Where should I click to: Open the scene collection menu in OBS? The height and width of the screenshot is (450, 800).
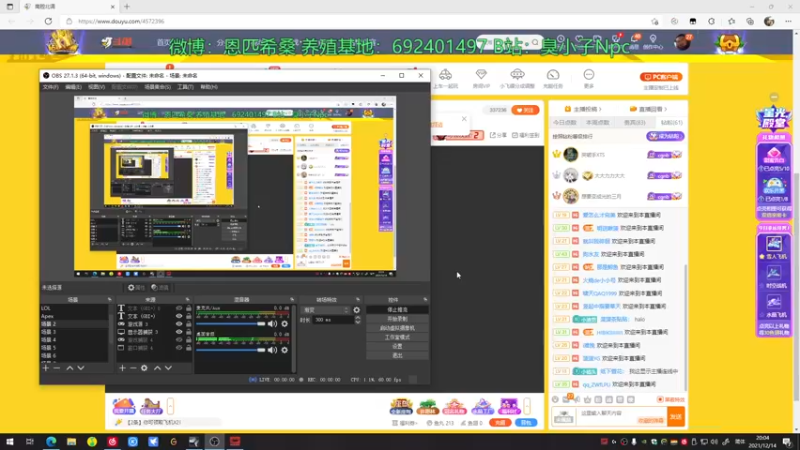click(157, 87)
